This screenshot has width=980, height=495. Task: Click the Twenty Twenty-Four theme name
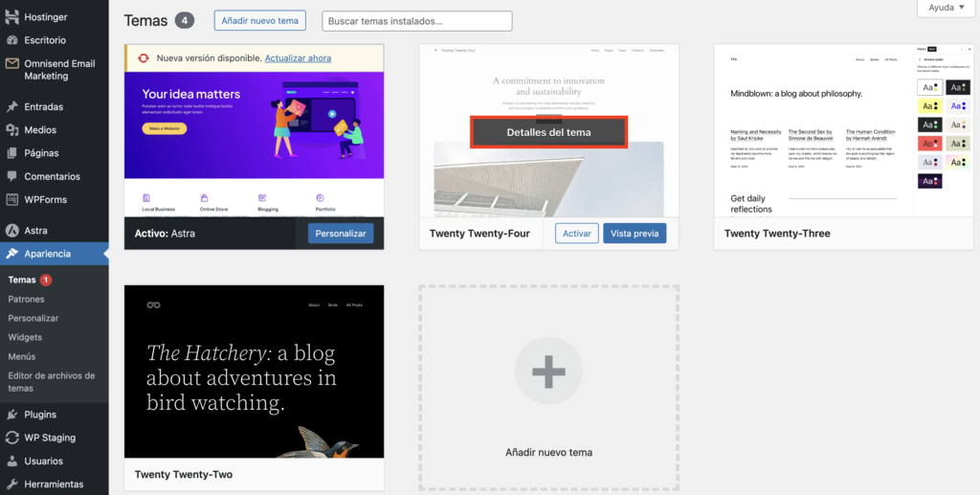tap(480, 233)
